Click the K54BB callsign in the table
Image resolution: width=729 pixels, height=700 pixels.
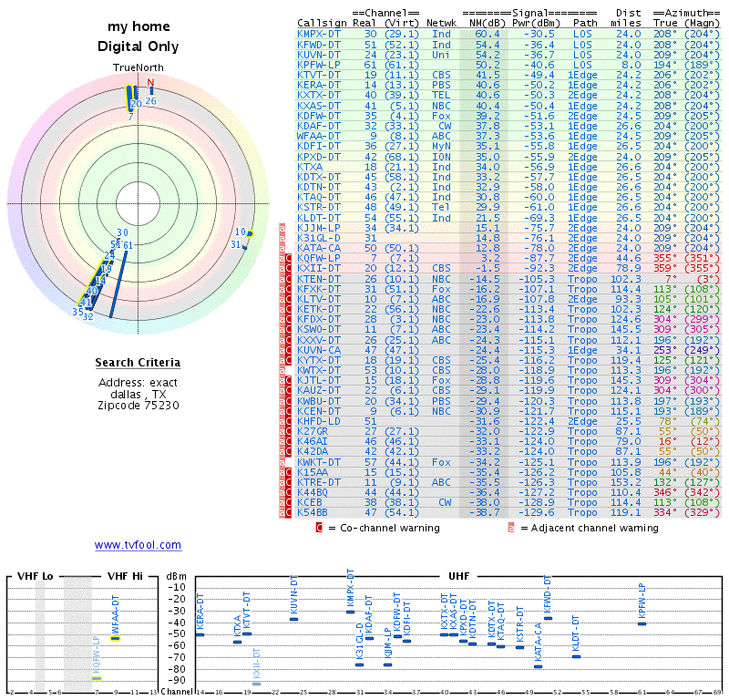[x=313, y=512]
